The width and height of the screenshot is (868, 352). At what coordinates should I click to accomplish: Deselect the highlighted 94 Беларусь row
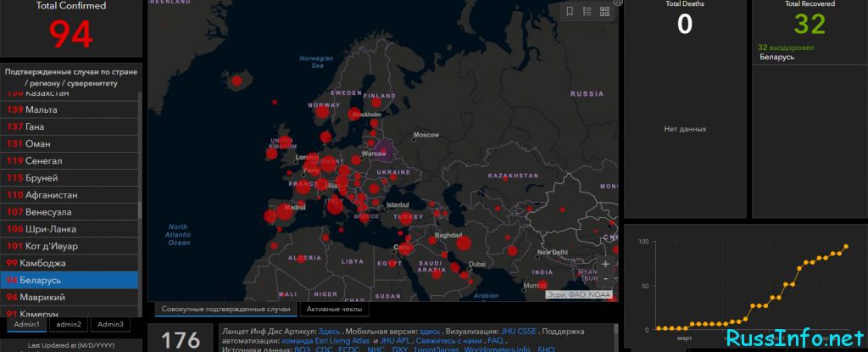[70, 281]
